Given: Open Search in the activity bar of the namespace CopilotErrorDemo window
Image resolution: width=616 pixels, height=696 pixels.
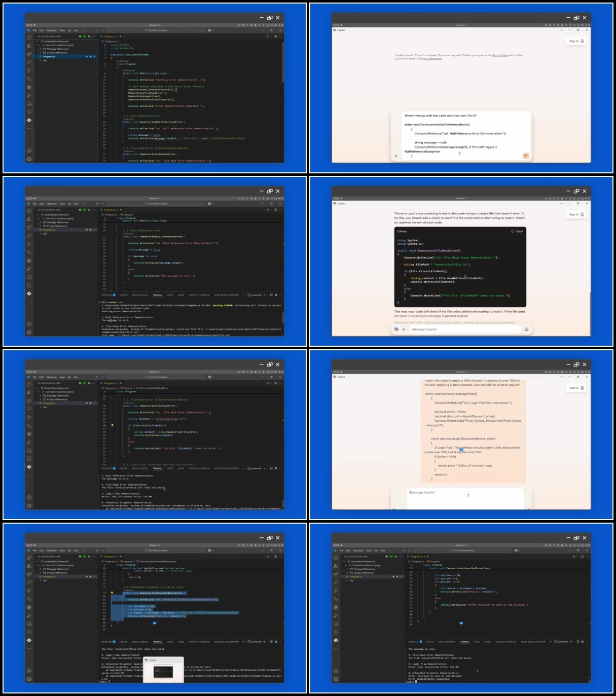Looking at the screenshot, I should point(29,62).
